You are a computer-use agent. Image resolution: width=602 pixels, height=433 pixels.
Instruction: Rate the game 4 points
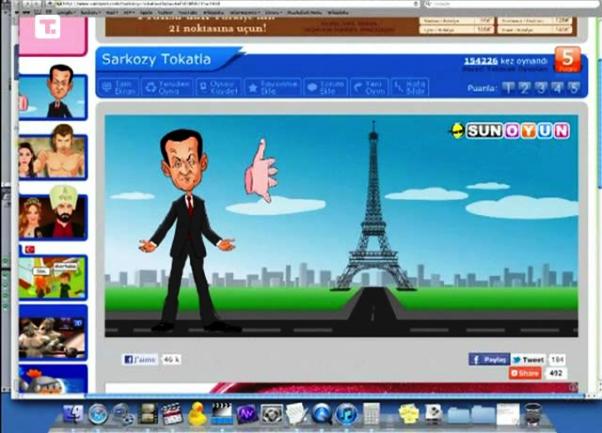click(557, 88)
